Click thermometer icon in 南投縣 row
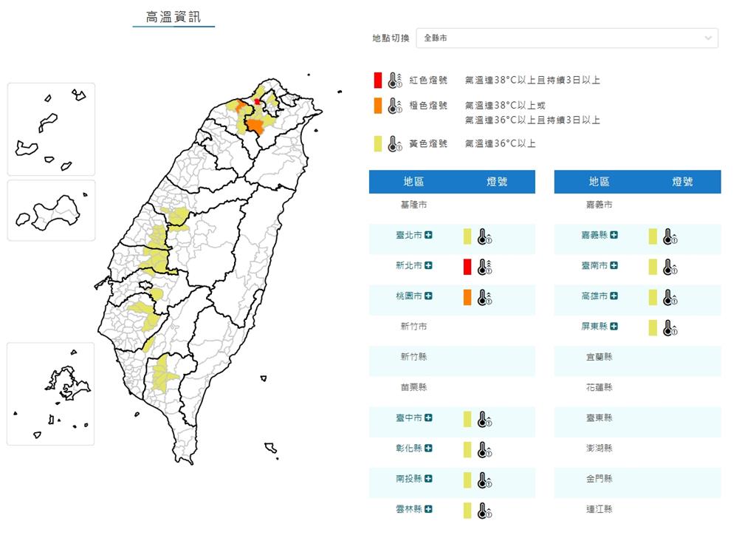The width and height of the screenshot is (756, 549). (484, 480)
